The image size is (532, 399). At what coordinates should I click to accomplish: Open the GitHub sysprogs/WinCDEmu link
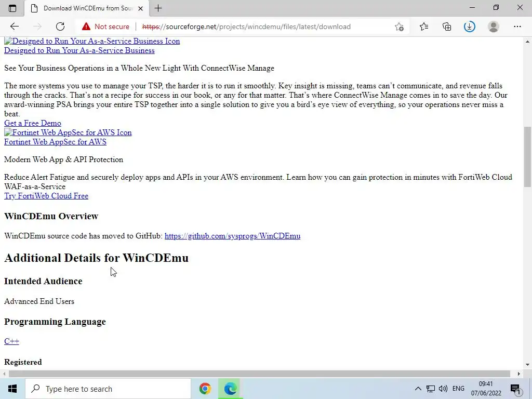232,236
